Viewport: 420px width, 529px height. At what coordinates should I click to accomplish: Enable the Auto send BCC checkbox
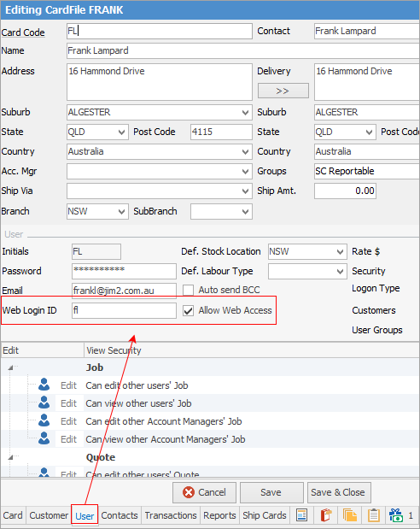[x=188, y=291]
